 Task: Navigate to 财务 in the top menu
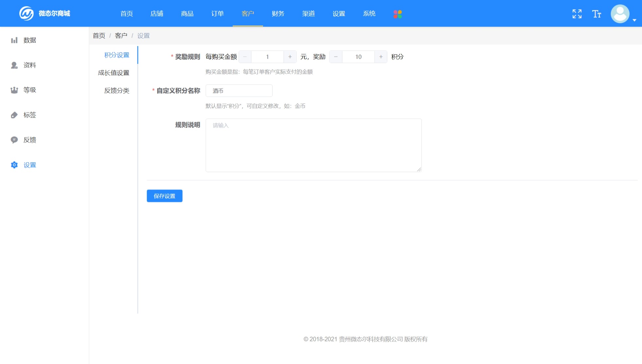(277, 13)
